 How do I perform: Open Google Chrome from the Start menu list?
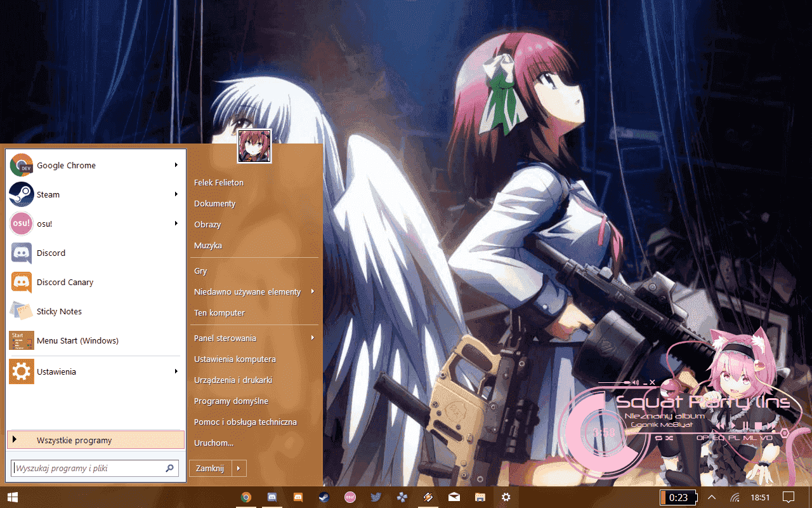click(x=96, y=165)
